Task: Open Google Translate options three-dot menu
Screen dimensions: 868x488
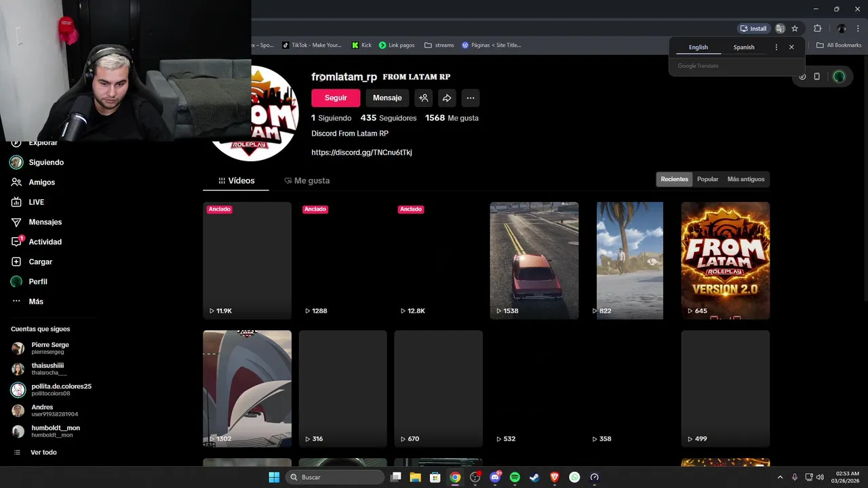Action: pos(776,47)
